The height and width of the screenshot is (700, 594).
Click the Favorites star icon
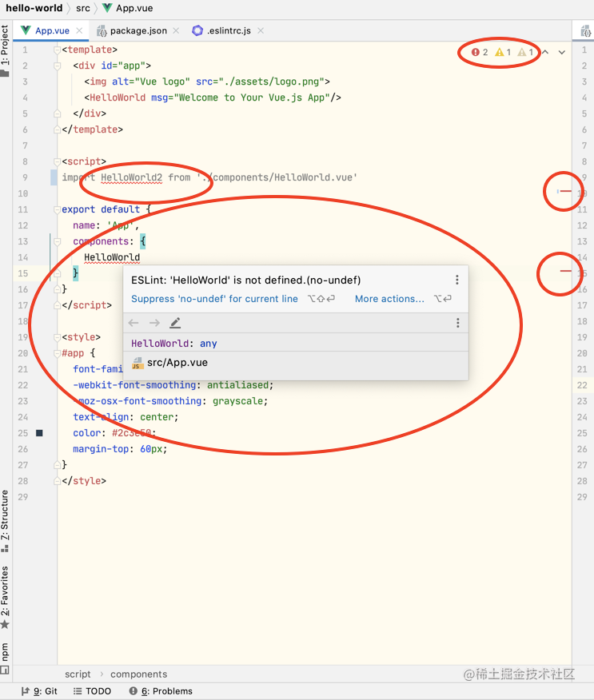pos(5,625)
